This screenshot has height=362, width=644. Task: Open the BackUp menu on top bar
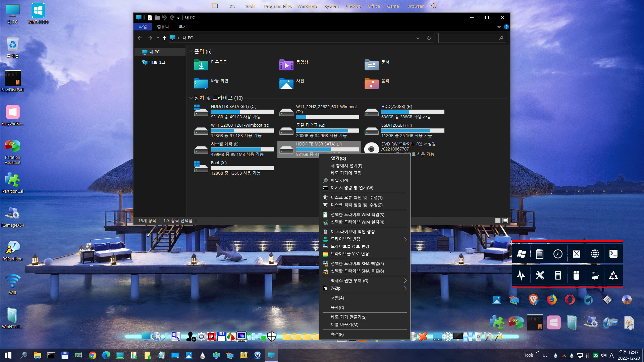click(353, 6)
